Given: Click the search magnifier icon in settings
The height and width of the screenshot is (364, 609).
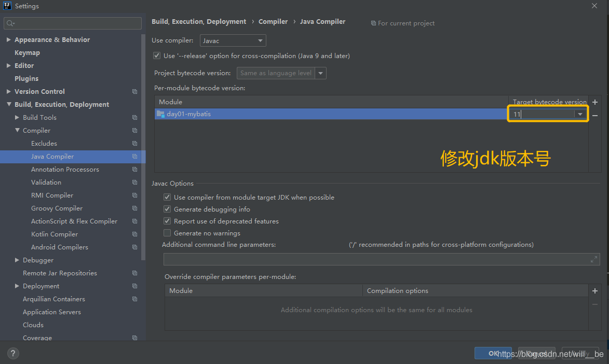Looking at the screenshot, I should (x=10, y=23).
